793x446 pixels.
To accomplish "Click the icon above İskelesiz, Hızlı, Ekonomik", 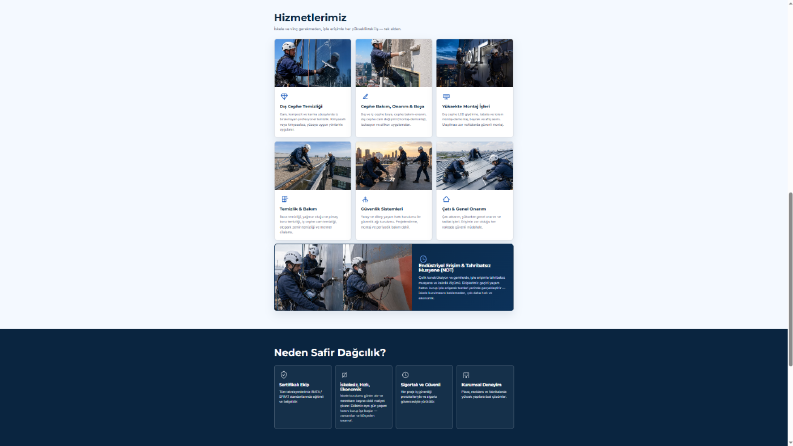I will tap(344, 375).
